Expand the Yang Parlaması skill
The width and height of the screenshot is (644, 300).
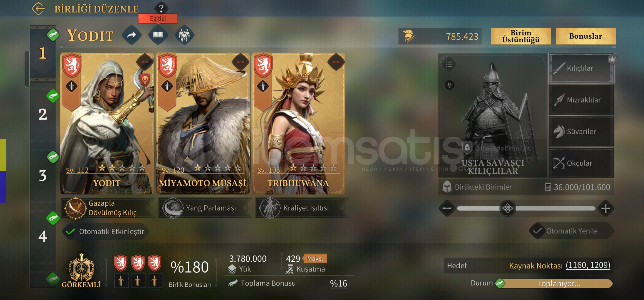click(205, 208)
